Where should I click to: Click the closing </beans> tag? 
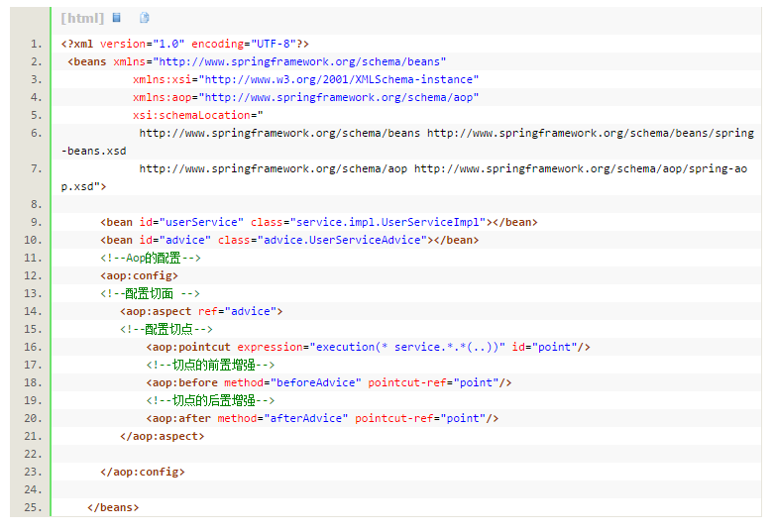113,508
